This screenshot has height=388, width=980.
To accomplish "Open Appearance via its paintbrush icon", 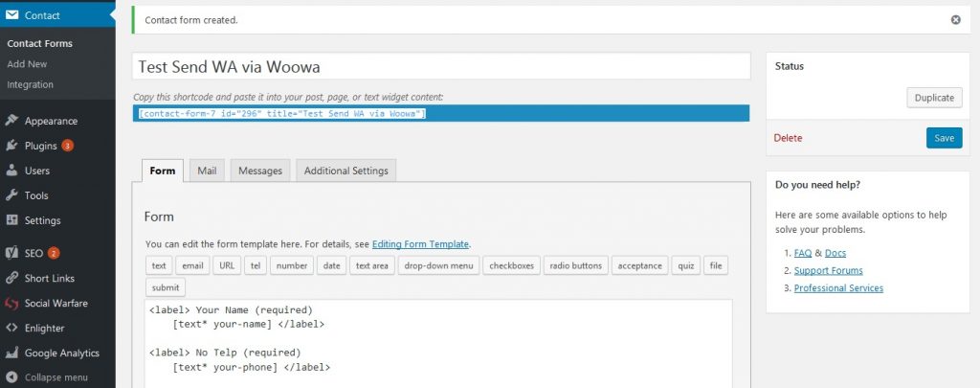I will coord(11,121).
